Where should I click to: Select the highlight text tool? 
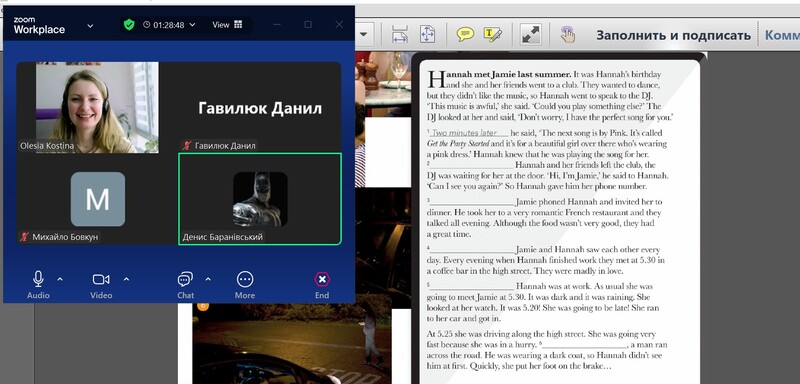click(492, 34)
